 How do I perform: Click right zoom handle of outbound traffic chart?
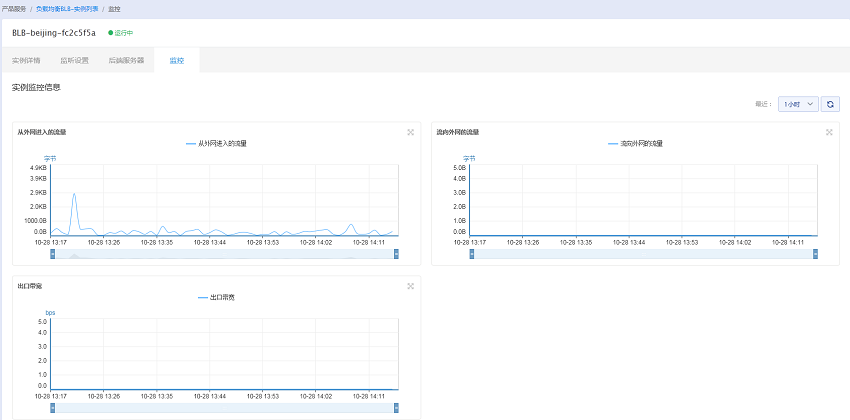pyautogui.click(x=815, y=254)
